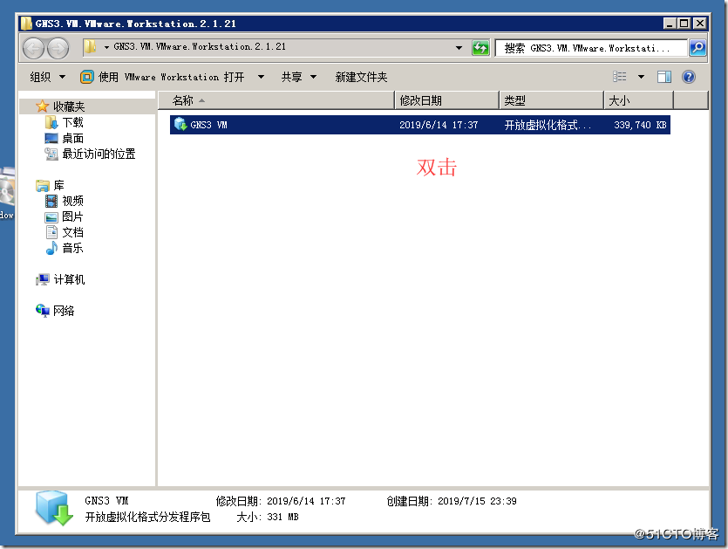Expand the address bar history dropdown arrow
The height and width of the screenshot is (549, 728).
459,47
